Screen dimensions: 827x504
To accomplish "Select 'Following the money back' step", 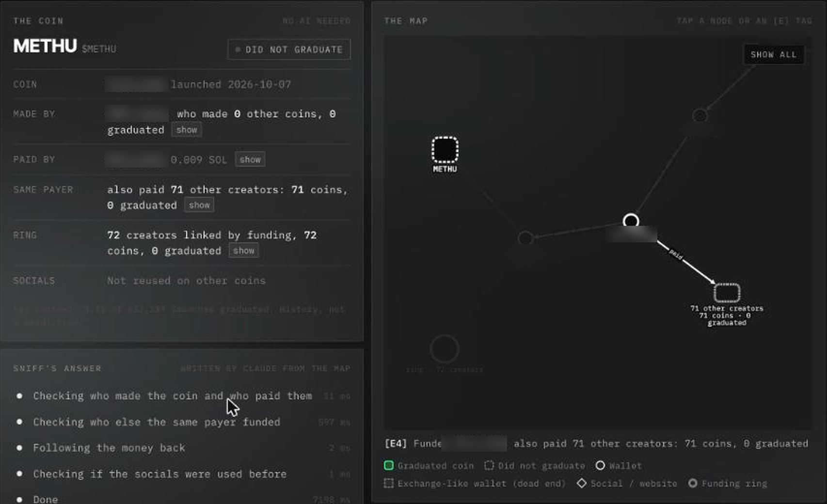I will tap(109, 448).
